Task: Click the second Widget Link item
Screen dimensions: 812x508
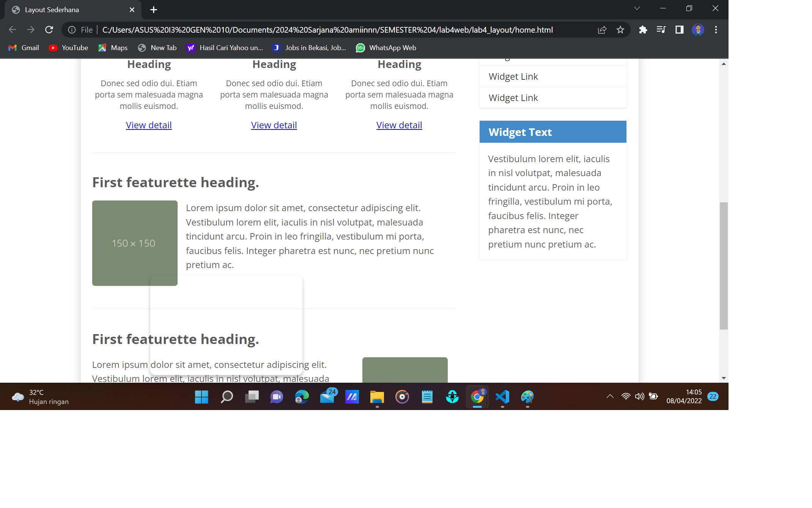Action: tap(513, 98)
